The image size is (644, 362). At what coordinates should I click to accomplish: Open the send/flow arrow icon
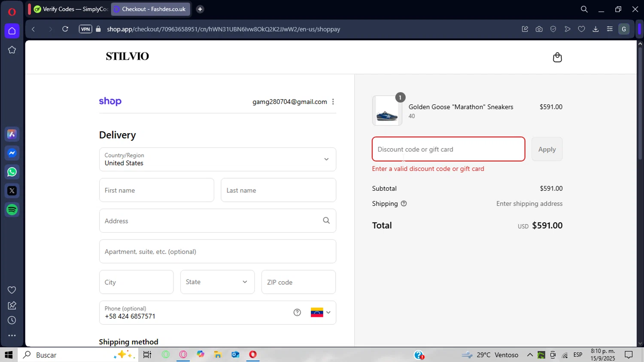pyautogui.click(x=567, y=29)
